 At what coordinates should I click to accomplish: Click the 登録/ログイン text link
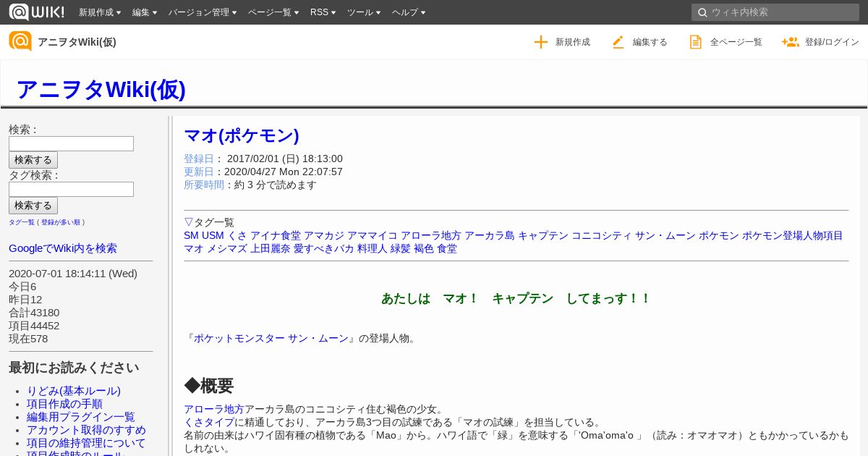pyautogui.click(x=832, y=42)
